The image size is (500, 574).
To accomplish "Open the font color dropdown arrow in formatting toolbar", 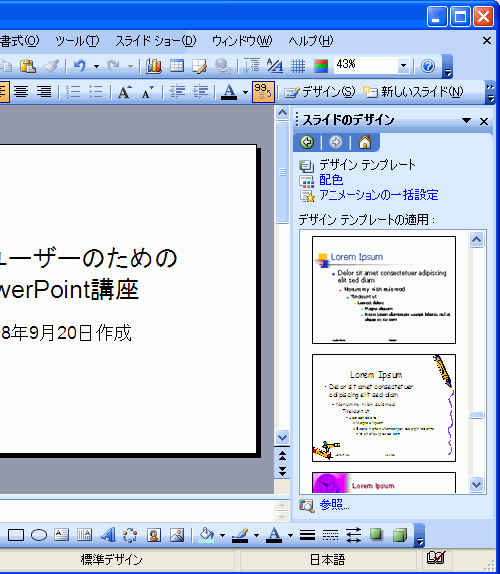I will pos(245,92).
